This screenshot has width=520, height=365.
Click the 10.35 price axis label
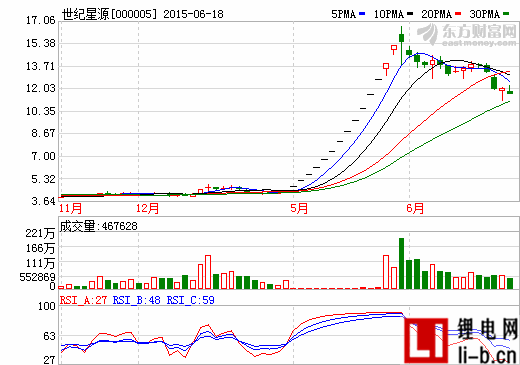coord(41,111)
